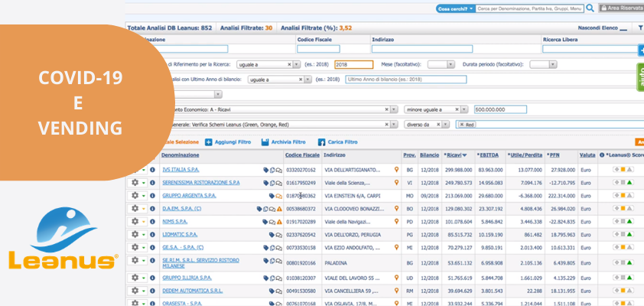Open the 'diverso da' operator dropdown
644x306 pixels.
(x=446, y=125)
